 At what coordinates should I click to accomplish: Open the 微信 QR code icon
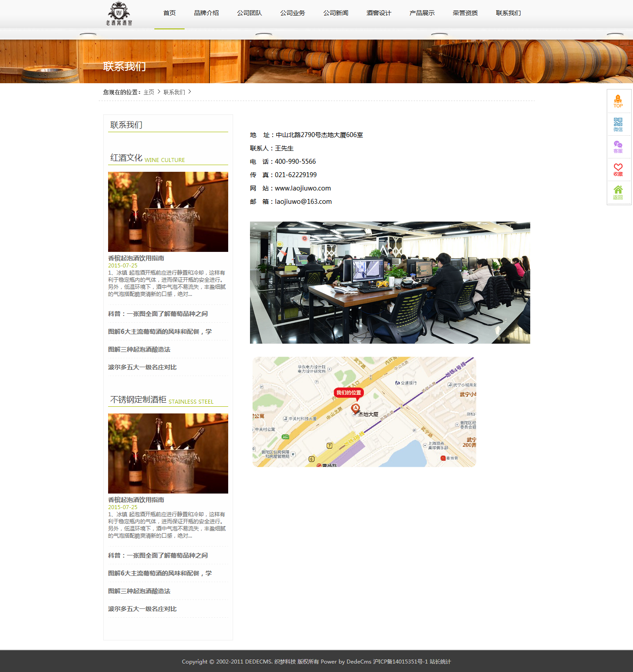tap(618, 124)
